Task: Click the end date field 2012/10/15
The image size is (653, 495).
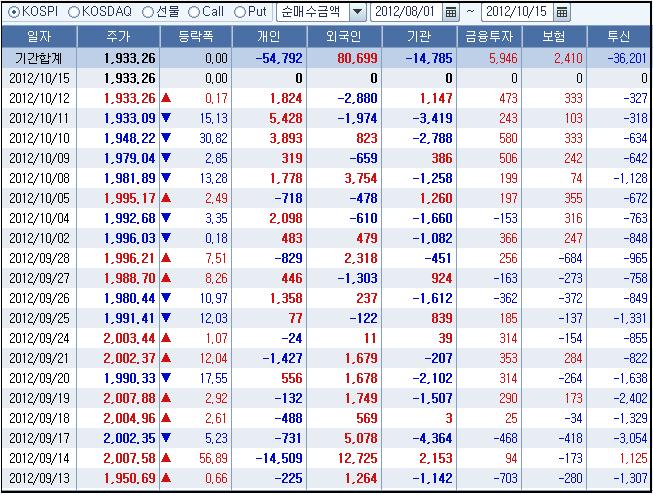Action: tap(517, 12)
